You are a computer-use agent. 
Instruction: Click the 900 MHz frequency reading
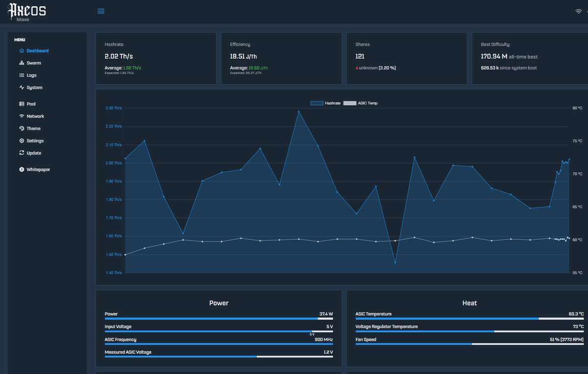[323, 339]
